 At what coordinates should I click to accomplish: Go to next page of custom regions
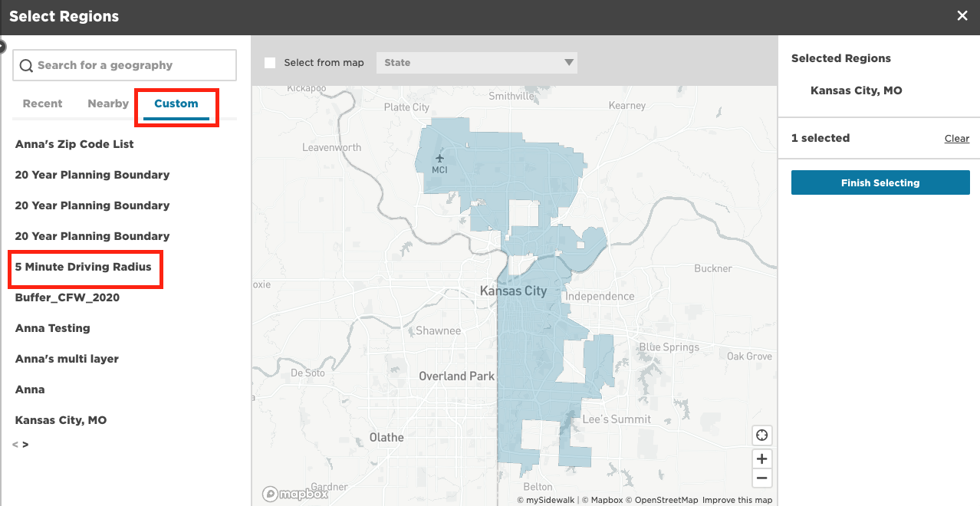click(x=25, y=445)
